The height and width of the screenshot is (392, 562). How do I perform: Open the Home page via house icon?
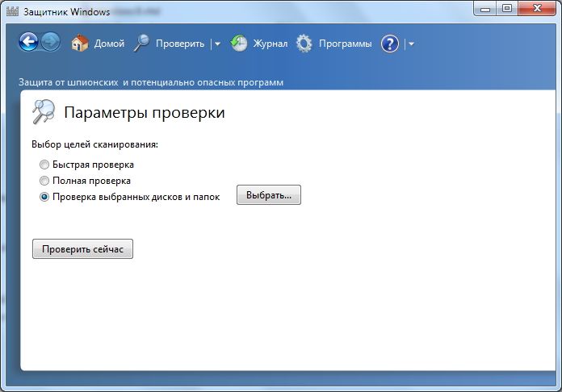(x=79, y=44)
